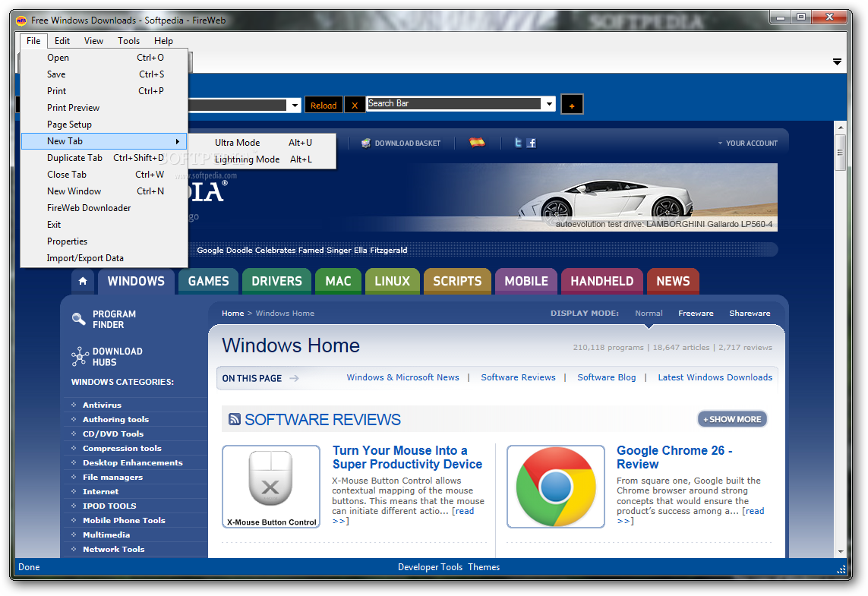The width and height of the screenshot is (868, 596).
Task: Click the Program Finder magnifier icon
Action: [x=79, y=319]
